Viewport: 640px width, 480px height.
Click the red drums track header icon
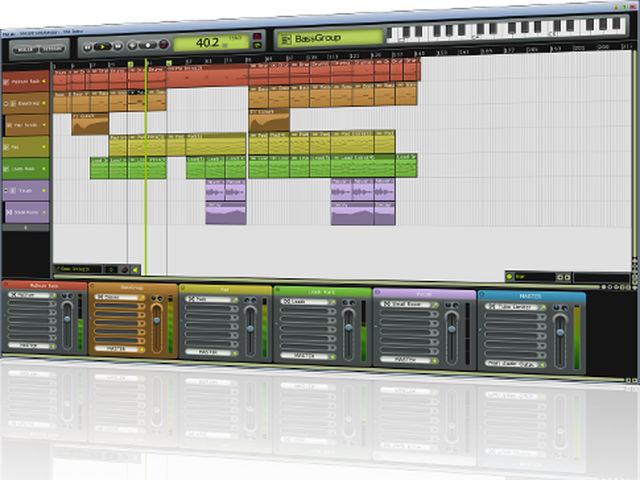click(6, 82)
